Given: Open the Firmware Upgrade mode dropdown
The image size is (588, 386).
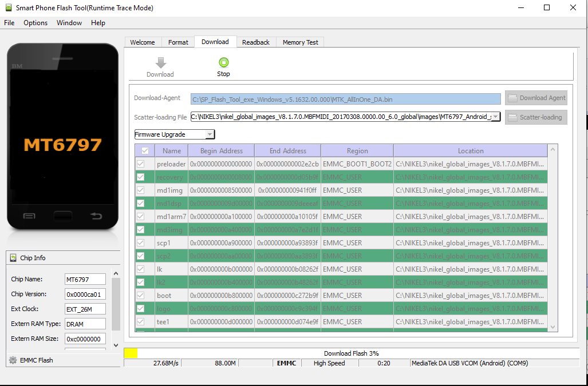Looking at the screenshot, I should click(x=210, y=135).
